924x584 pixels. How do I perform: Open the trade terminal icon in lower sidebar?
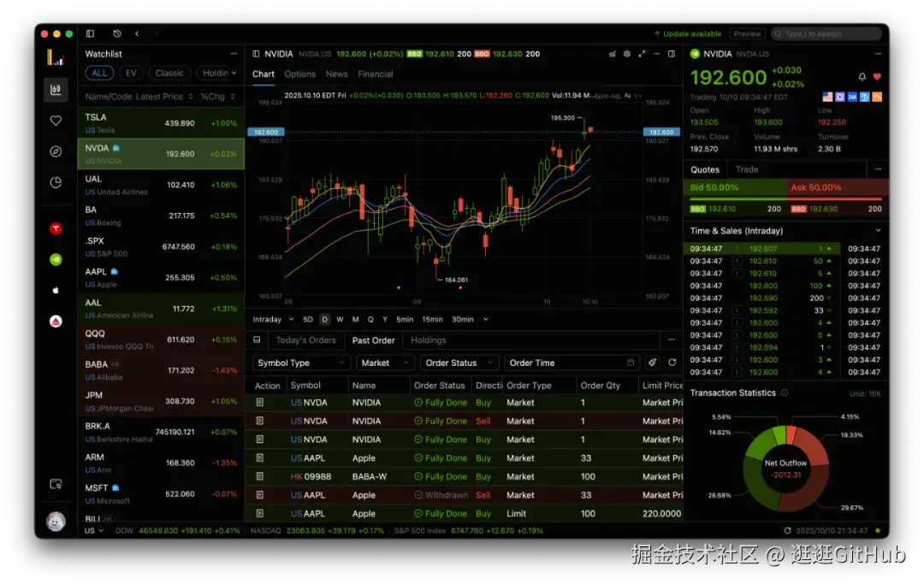point(56,484)
